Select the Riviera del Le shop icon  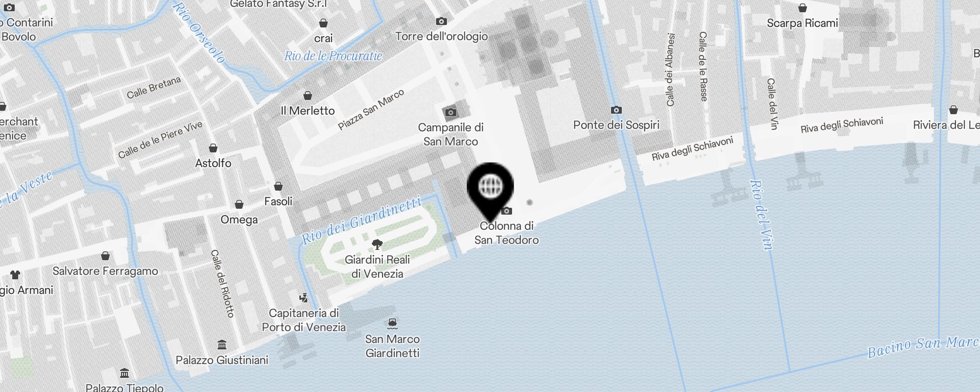click(x=954, y=110)
